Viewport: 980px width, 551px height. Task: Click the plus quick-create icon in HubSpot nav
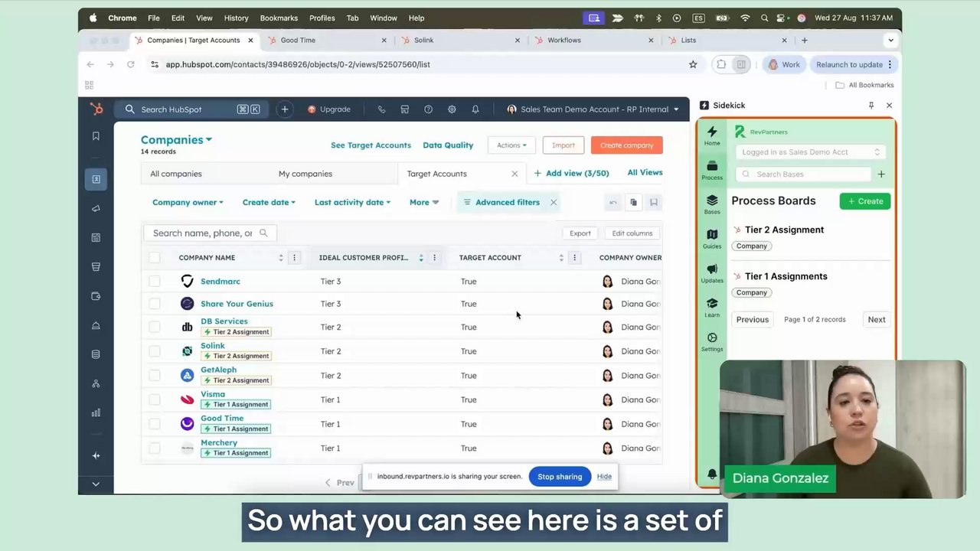click(285, 109)
